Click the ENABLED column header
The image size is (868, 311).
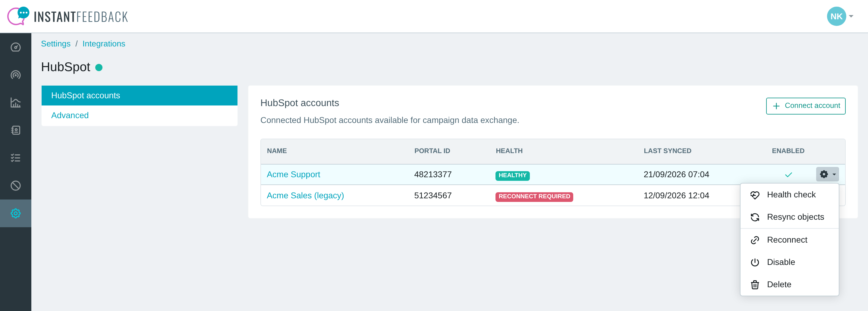788,151
